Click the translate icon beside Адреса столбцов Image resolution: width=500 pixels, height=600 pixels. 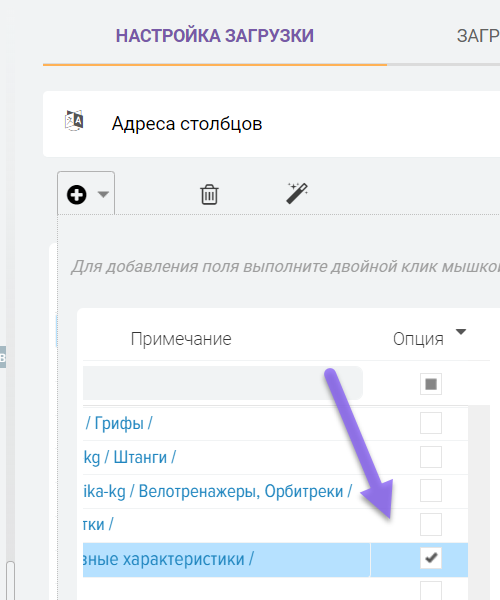pos(74,121)
